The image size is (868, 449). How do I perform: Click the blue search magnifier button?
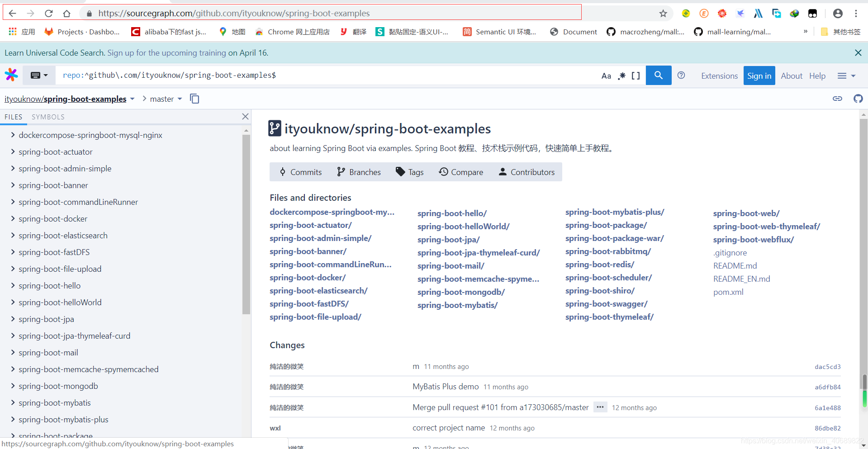(x=659, y=76)
